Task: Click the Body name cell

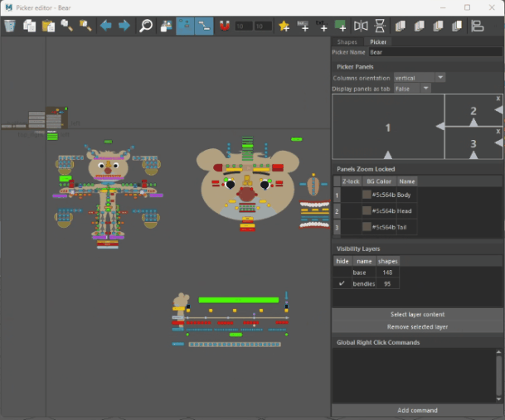Action: 406,195
